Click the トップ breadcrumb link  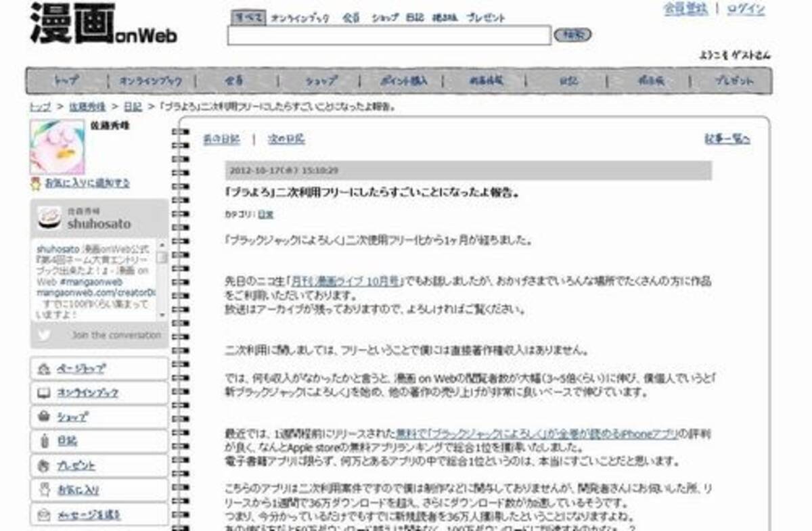pyautogui.click(x=40, y=107)
